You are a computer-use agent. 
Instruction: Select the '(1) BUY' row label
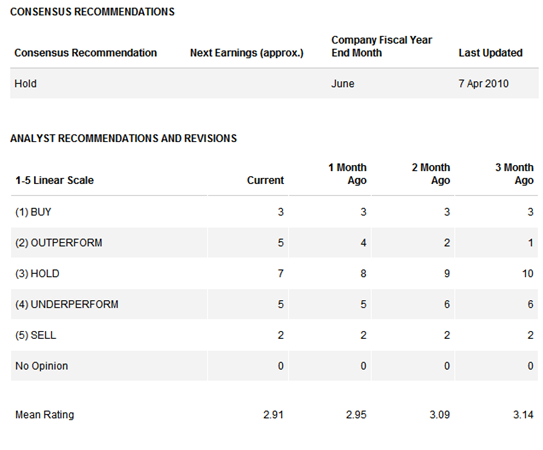33,212
